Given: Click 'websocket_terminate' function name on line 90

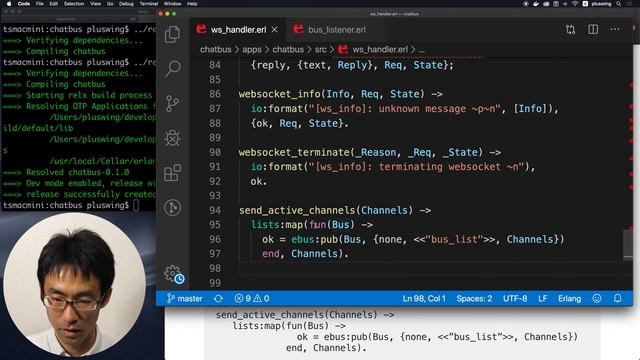Looking at the screenshot, I should coord(294,152).
